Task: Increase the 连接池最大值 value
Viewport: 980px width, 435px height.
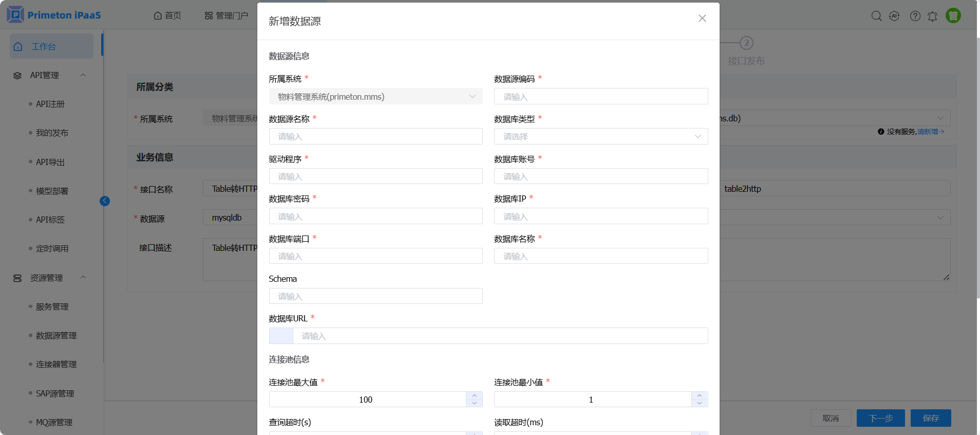Action: click(474, 396)
